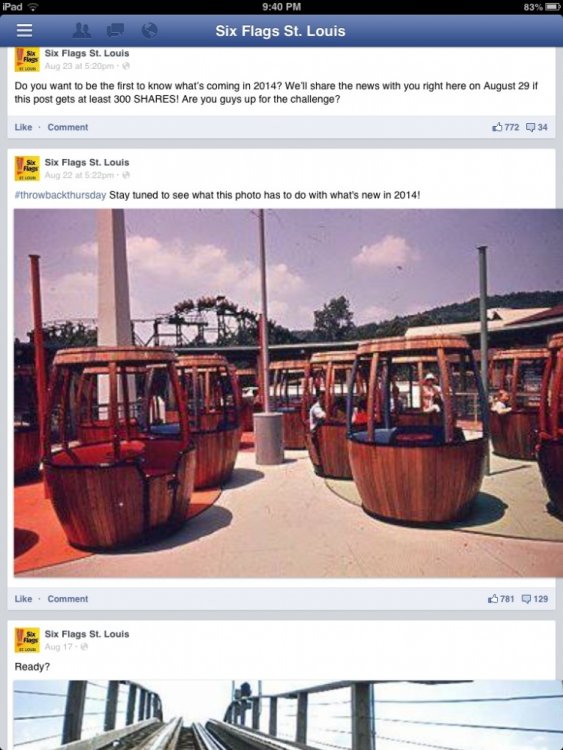
Task: Tap Six Flags logo on Aug 17 post
Action: point(27,640)
